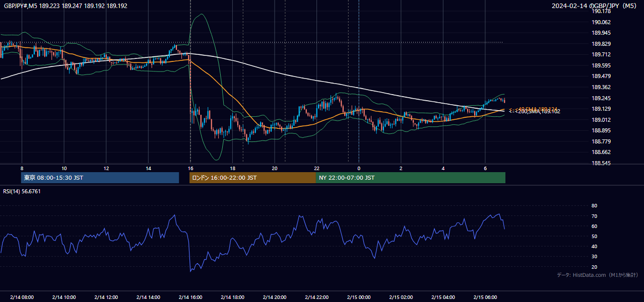Click RSI scale value 80
644x302 pixels.
[x=594, y=206]
